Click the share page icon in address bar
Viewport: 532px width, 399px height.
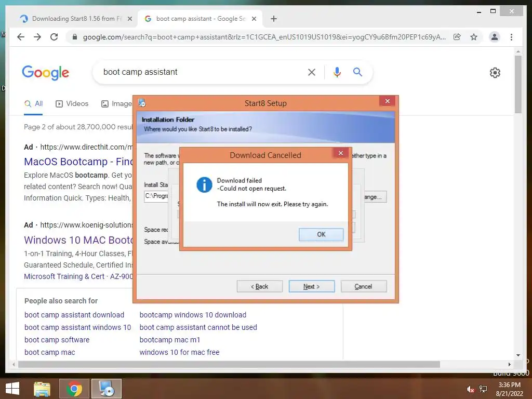point(457,37)
